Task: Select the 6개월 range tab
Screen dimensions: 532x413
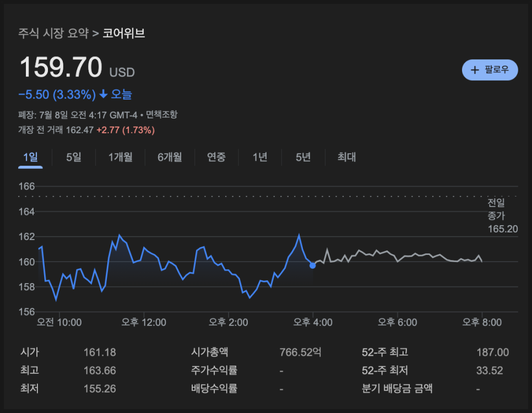Action: click(170, 157)
